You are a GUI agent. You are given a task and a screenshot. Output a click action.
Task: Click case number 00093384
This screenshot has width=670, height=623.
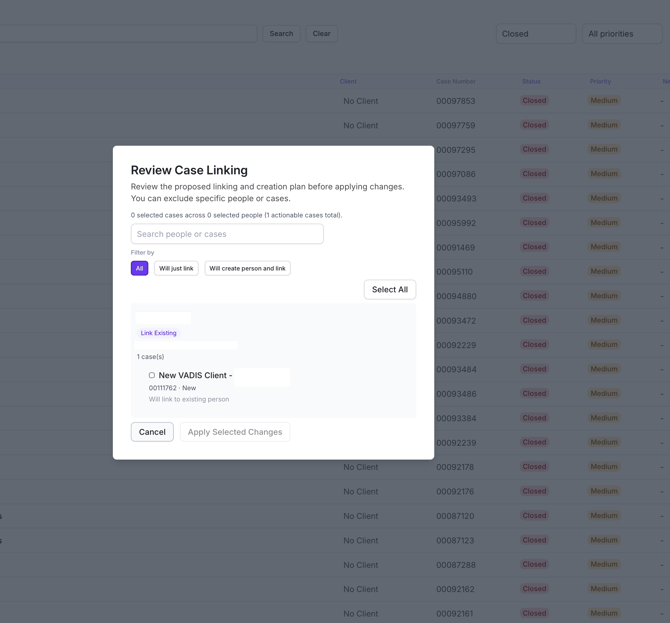(x=456, y=418)
